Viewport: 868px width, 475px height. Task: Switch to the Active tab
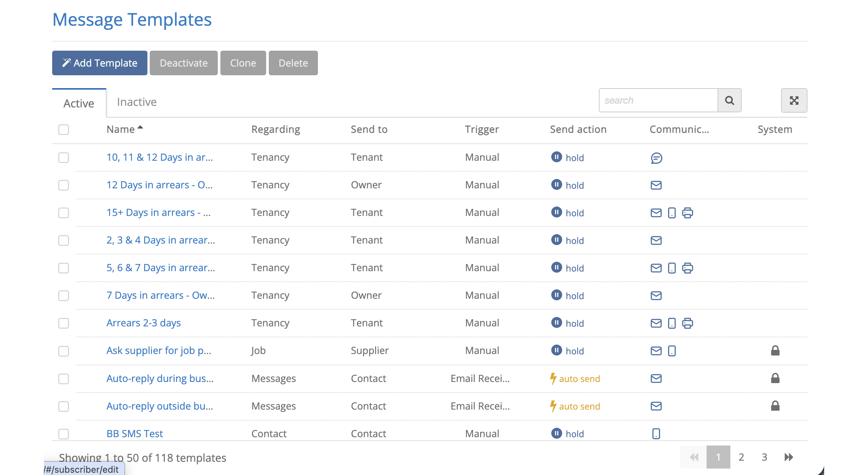click(x=79, y=103)
